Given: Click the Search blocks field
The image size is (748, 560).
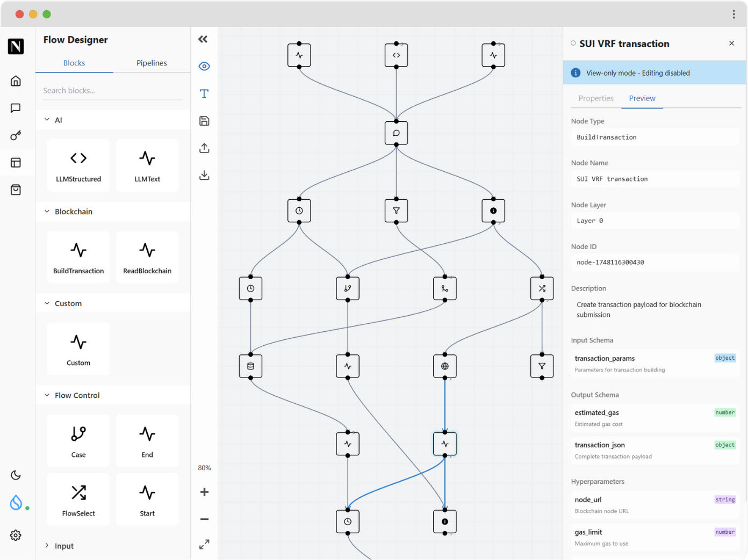Looking at the screenshot, I should 113,90.
